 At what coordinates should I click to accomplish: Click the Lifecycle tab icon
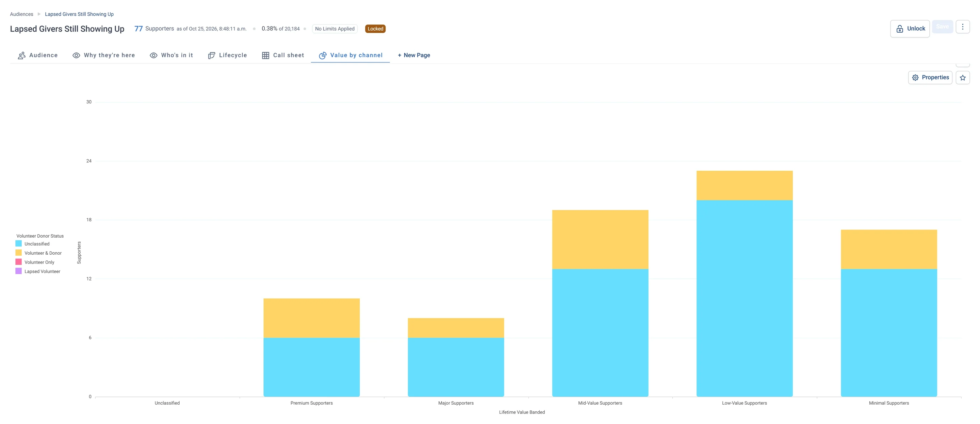click(212, 55)
